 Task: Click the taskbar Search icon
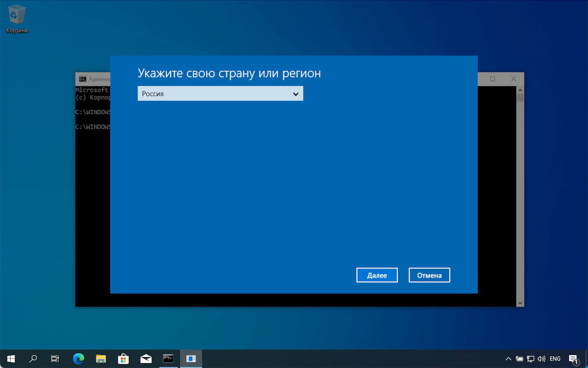tap(33, 358)
